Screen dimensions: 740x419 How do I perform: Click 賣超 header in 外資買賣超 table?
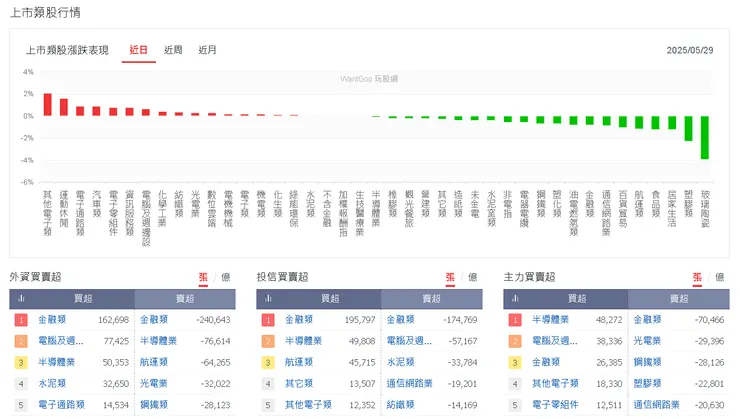click(x=185, y=299)
